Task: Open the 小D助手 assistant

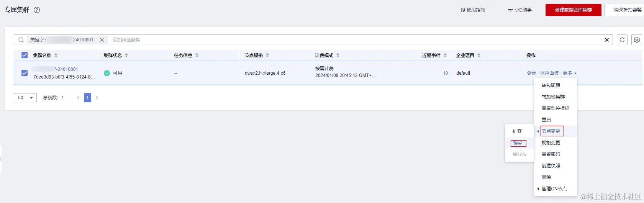Action: tap(520, 10)
